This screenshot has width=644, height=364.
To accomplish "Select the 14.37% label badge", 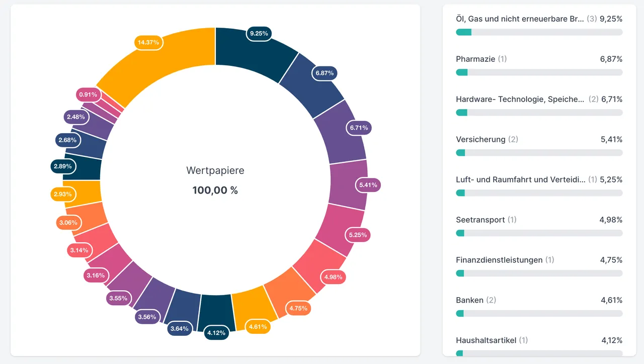I will coord(148,42).
